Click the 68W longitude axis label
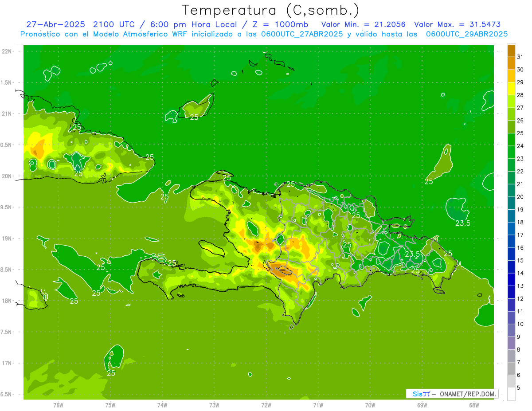The height and width of the screenshot is (411, 532). click(474, 405)
